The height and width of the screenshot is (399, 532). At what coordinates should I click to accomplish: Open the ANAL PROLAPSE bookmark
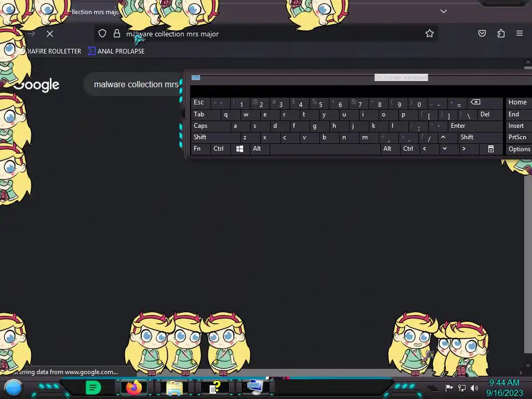[116, 51]
